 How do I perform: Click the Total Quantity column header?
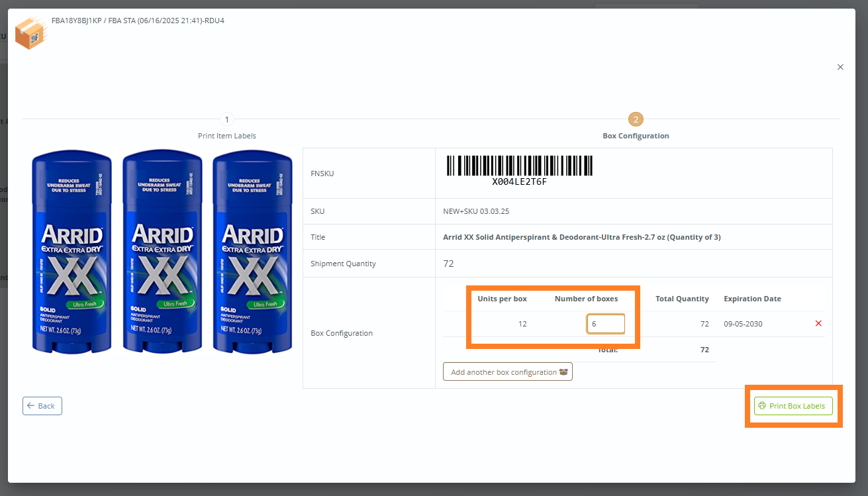point(682,299)
